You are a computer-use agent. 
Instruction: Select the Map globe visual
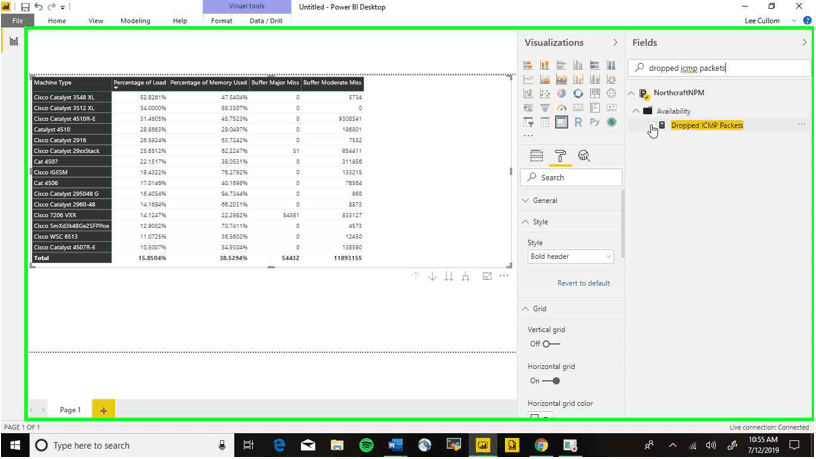[611, 94]
